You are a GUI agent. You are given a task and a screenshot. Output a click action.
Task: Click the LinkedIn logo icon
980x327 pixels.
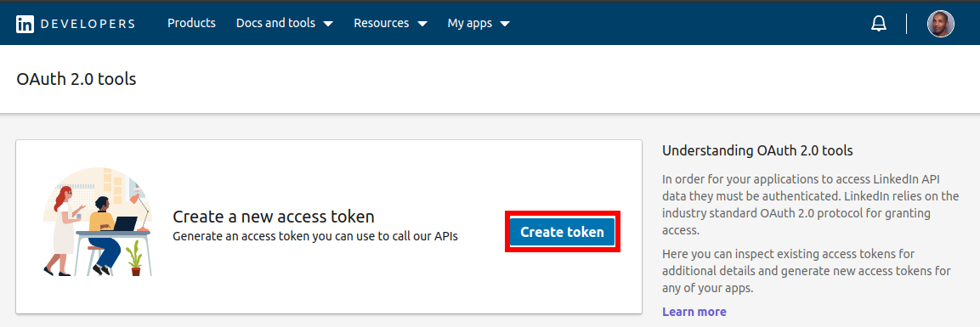pos(25,24)
